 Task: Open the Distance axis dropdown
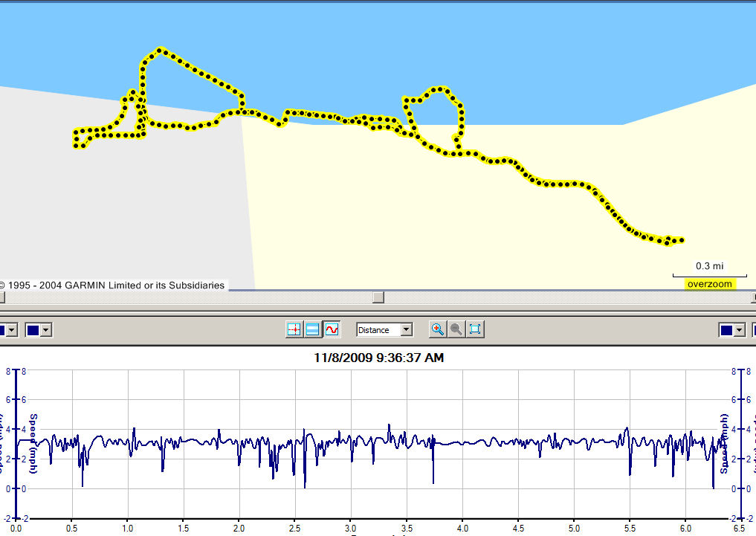point(406,329)
